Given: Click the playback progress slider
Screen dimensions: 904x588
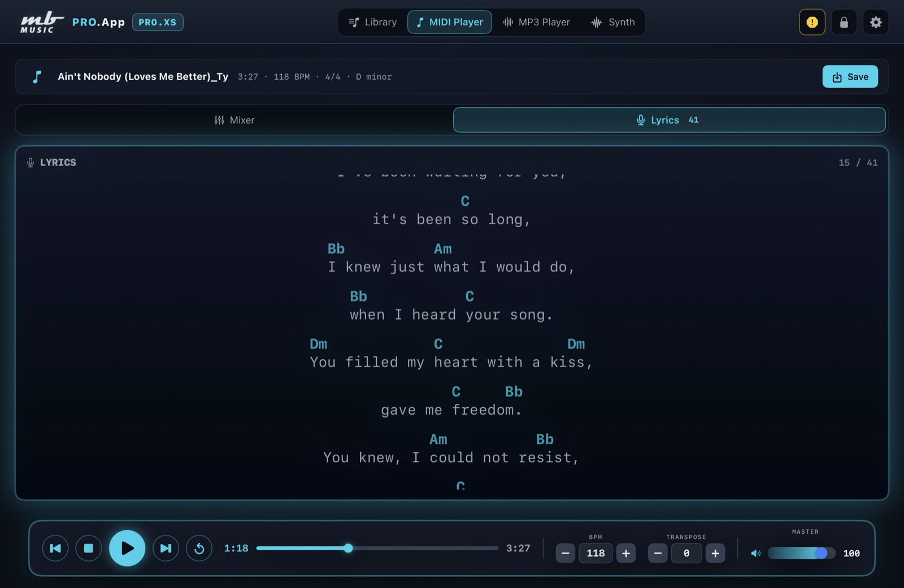Looking at the screenshot, I should 377,548.
